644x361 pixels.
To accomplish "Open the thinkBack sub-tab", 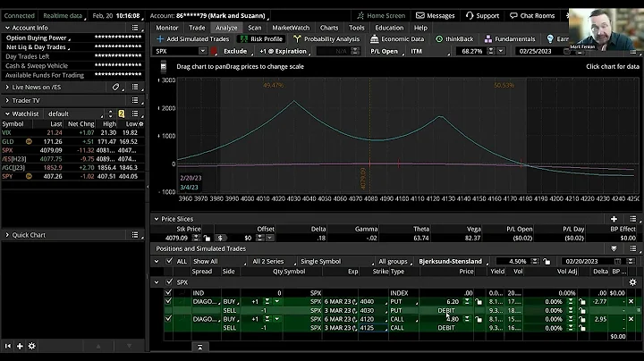I will click(454, 39).
